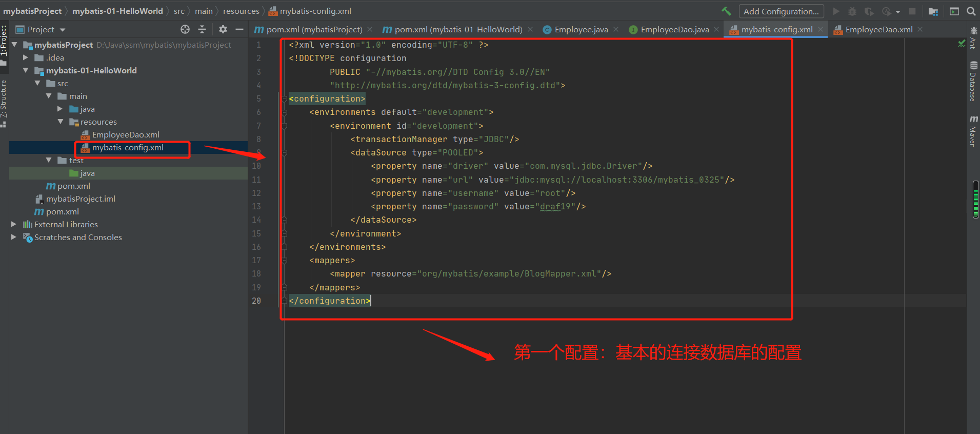980x434 pixels.
Task: Click the Stop square icon in toolbar
Action: [912, 11]
